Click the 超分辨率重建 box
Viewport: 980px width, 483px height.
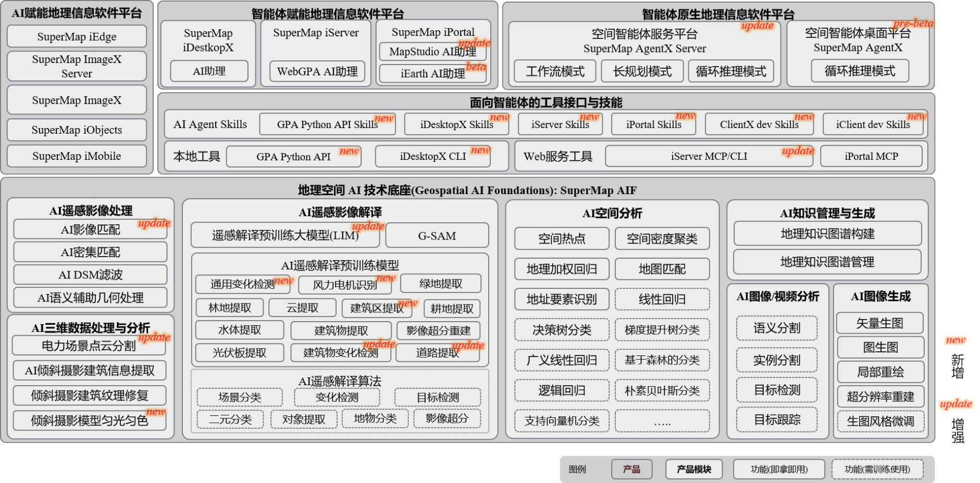pyautogui.click(x=880, y=397)
